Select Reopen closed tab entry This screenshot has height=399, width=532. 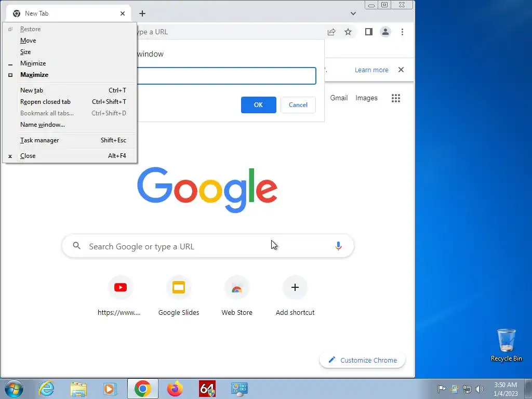tap(70, 102)
